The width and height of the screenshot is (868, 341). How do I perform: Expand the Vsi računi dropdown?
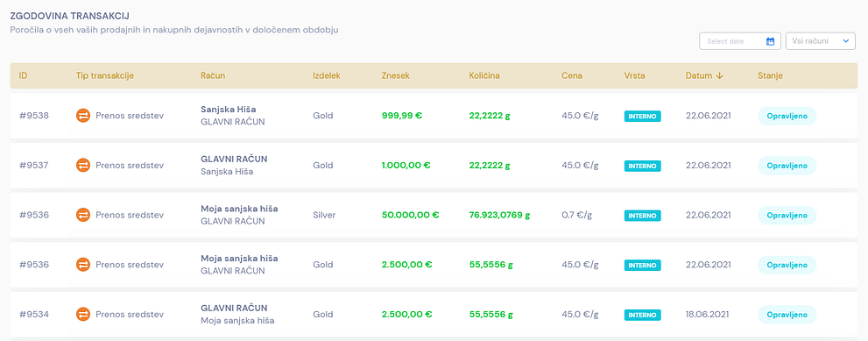[821, 41]
